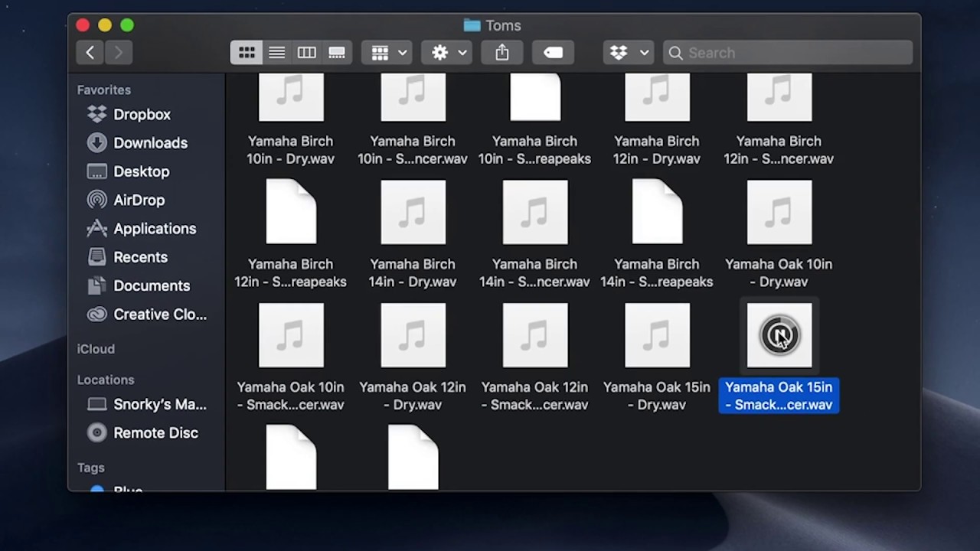
Task: Select Yamaha Birch 10in - Dry.wav file icon
Action: point(291,97)
